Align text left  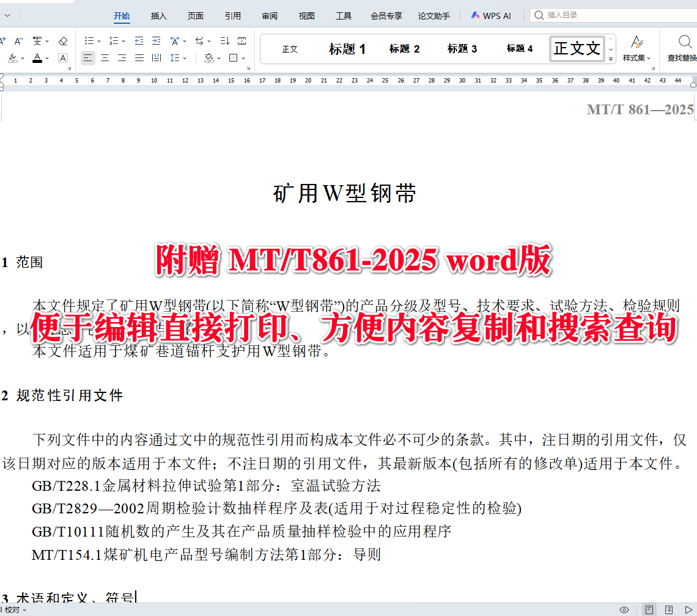tap(88, 58)
